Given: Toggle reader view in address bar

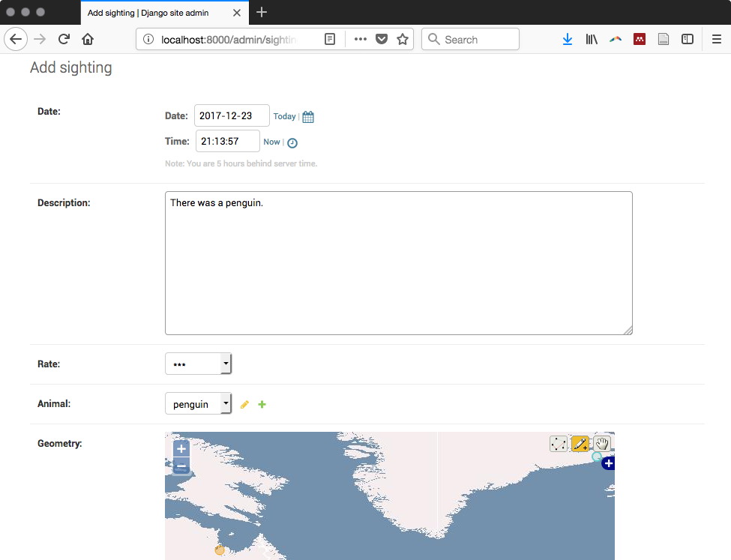Looking at the screenshot, I should (x=330, y=39).
